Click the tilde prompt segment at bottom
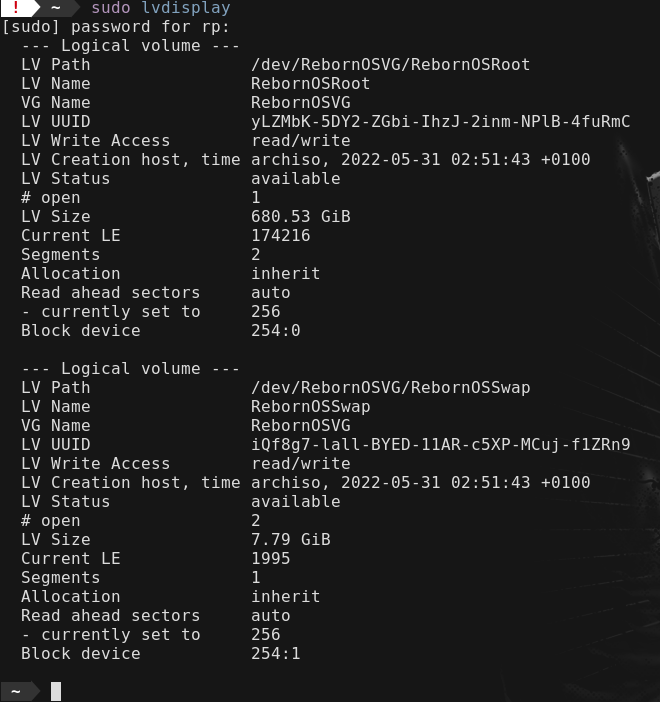660x702 pixels. coord(16,691)
